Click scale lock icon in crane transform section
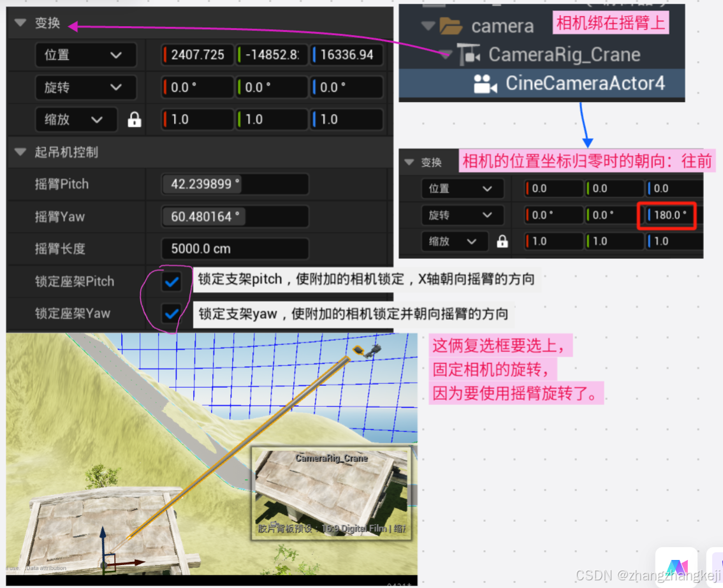The height and width of the screenshot is (588, 723). [x=135, y=119]
